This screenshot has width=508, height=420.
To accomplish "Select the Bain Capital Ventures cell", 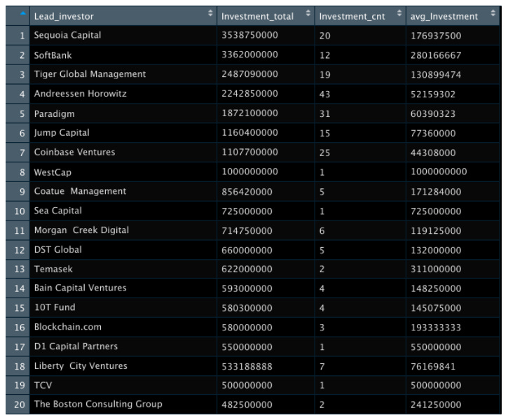I will pyautogui.click(x=123, y=288).
